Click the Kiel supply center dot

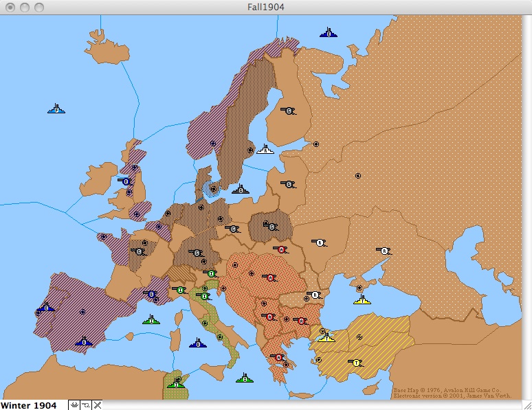tap(201, 207)
